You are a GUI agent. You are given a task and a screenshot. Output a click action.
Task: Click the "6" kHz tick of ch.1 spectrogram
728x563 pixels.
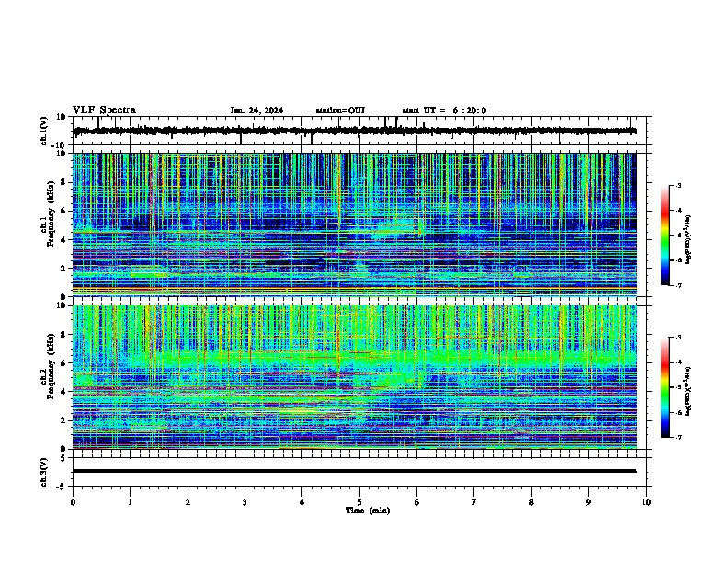63,211
